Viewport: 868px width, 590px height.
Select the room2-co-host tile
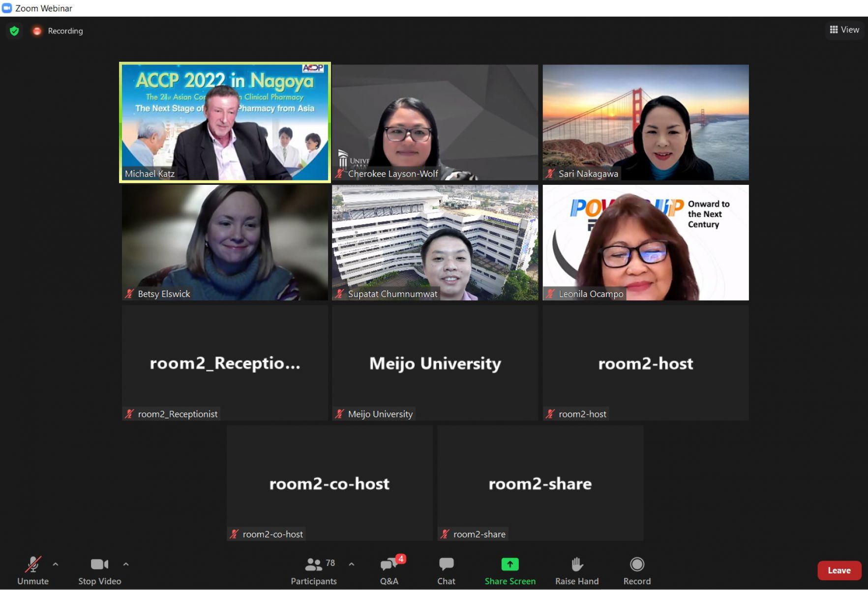pyautogui.click(x=330, y=483)
